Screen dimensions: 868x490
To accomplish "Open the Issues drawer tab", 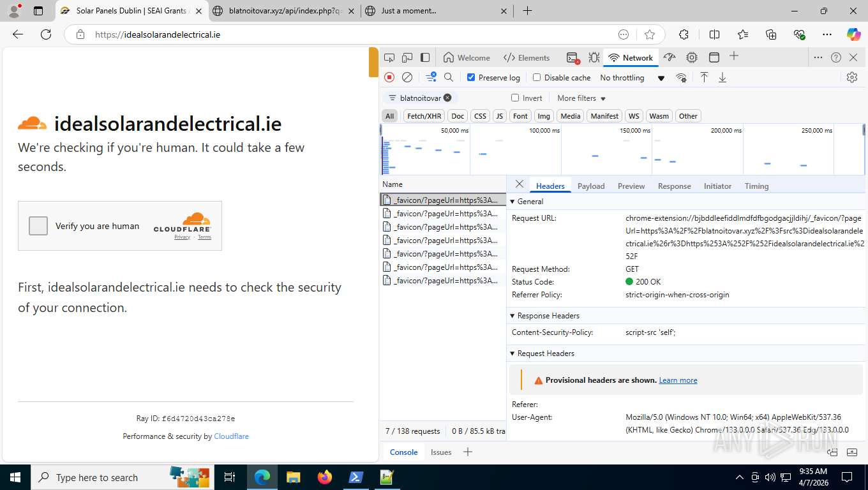I will (441, 452).
